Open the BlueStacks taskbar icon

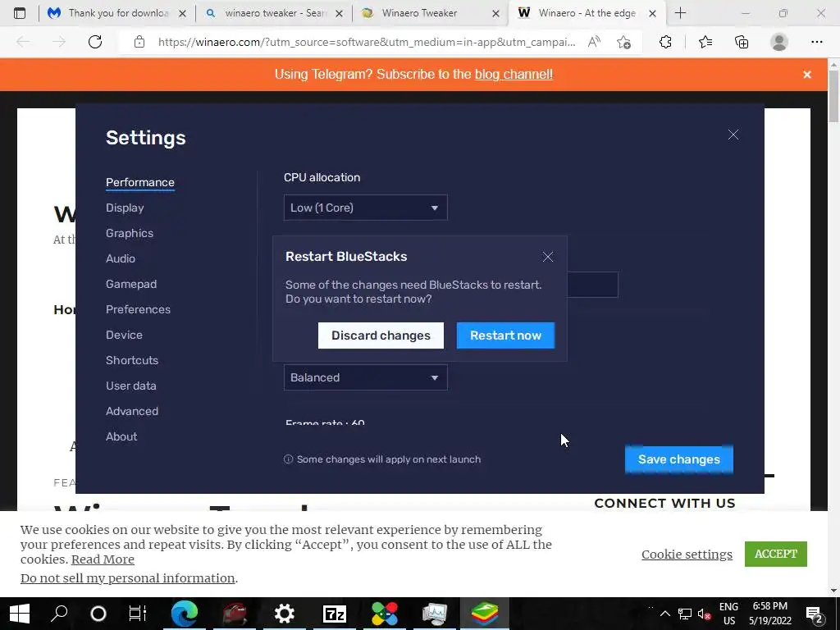(485, 614)
